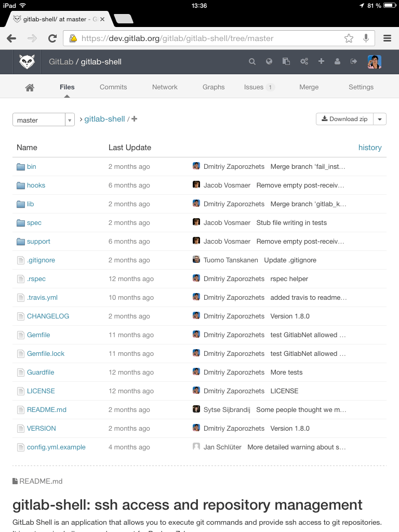This screenshot has width=399, height=532.
Task: Click the CHANGELOG file icon
Action: click(21, 316)
